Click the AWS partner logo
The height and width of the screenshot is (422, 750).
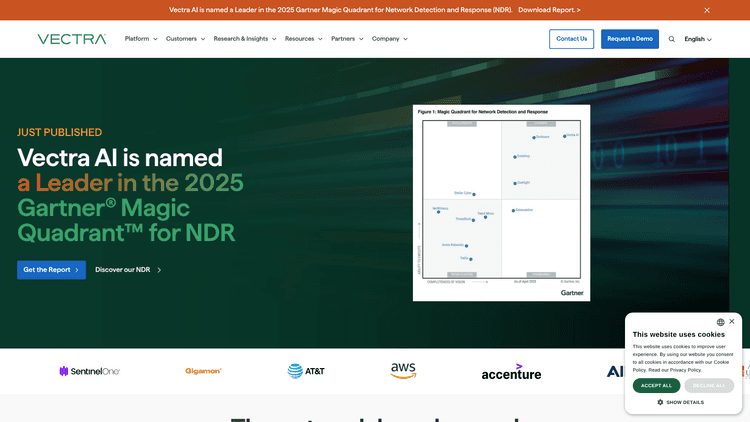point(403,371)
